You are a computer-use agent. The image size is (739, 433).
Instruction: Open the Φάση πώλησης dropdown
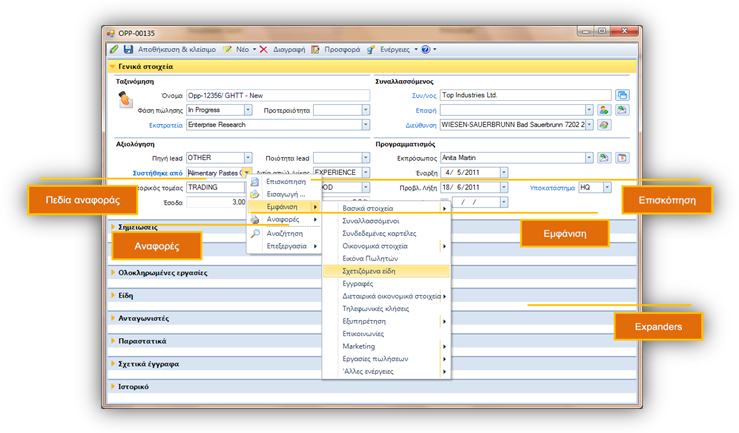pyautogui.click(x=248, y=110)
